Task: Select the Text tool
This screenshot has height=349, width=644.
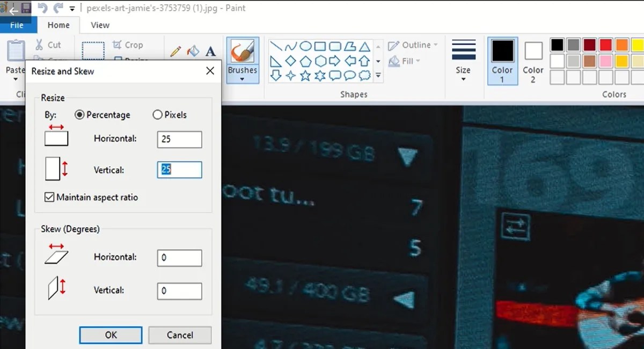Action: 210,51
